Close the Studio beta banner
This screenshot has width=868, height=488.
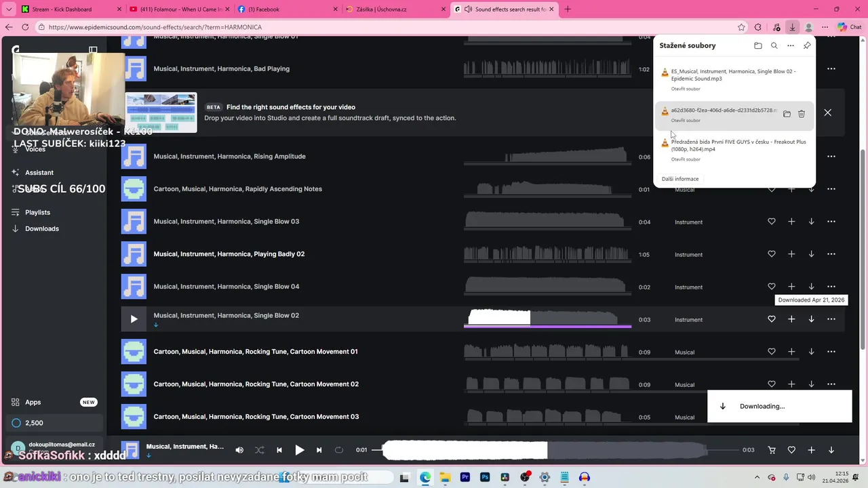click(827, 113)
